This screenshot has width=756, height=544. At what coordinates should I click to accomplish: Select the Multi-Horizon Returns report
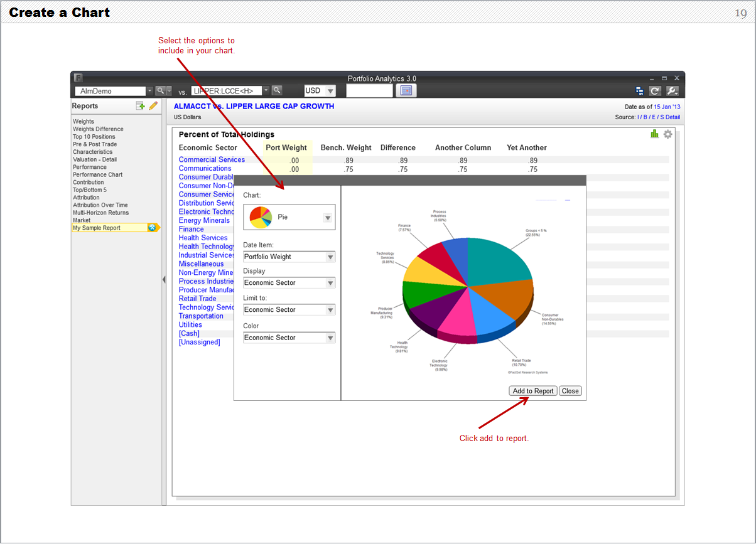tap(101, 213)
